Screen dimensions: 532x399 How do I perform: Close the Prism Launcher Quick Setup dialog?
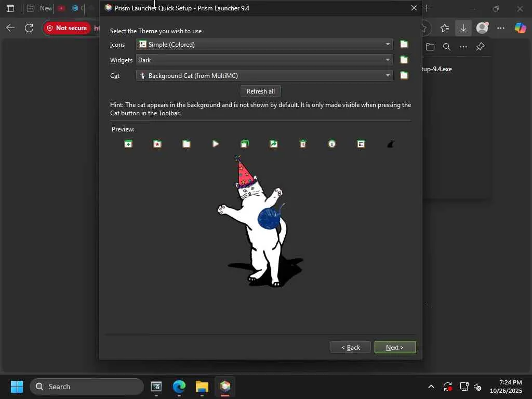pyautogui.click(x=414, y=8)
